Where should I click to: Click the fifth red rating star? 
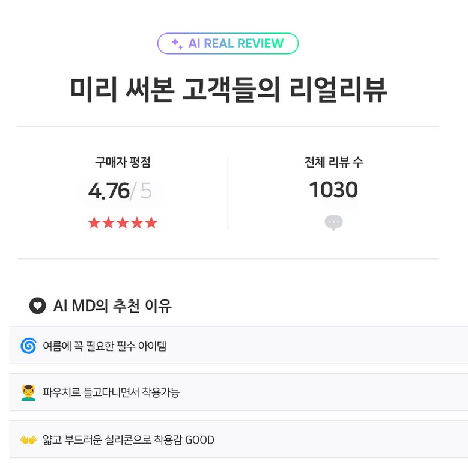pyautogui.click(x=151, y=223)
